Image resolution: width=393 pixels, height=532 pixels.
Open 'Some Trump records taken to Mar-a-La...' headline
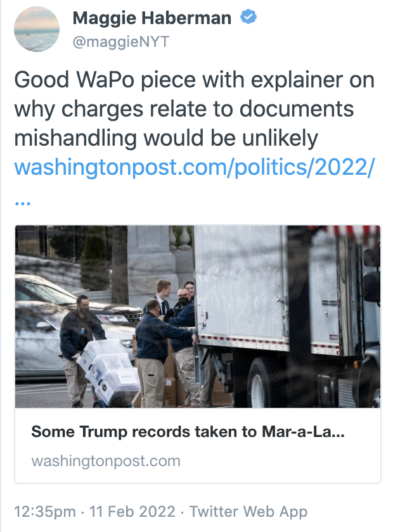pyautogui.click(x=188, y=431)
